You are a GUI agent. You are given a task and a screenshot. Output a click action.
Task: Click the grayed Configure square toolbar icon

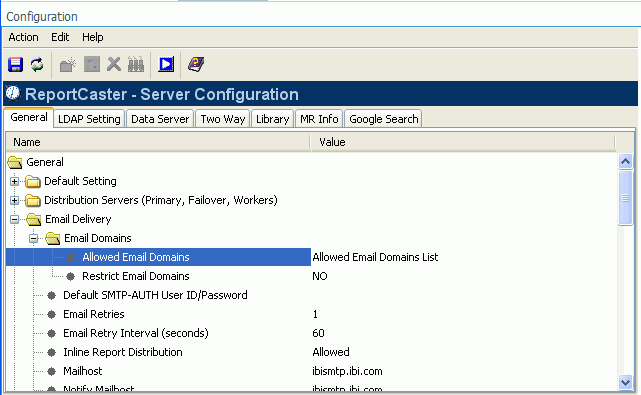tap(92, 64)
